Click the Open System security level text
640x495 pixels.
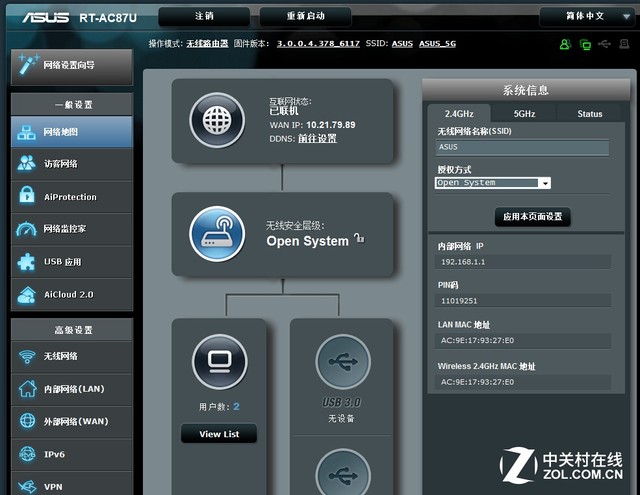307,241
